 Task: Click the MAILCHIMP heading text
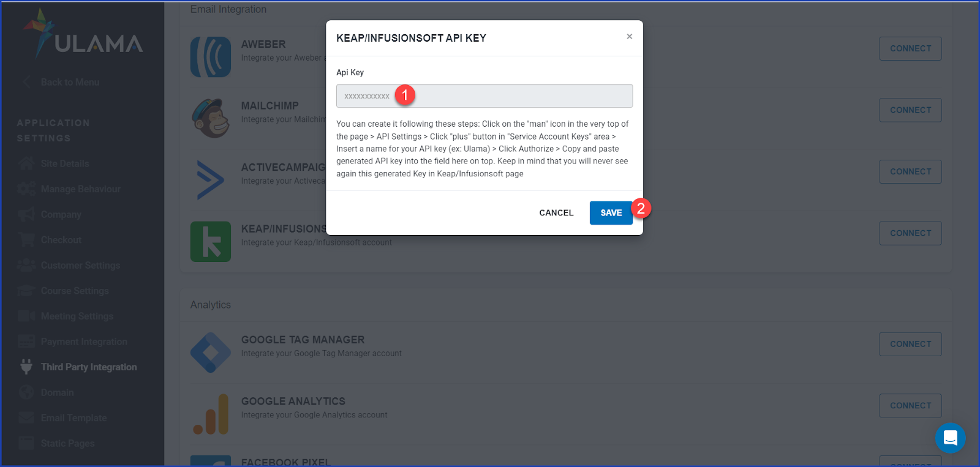pyautogui.click(x=270, y=106)
